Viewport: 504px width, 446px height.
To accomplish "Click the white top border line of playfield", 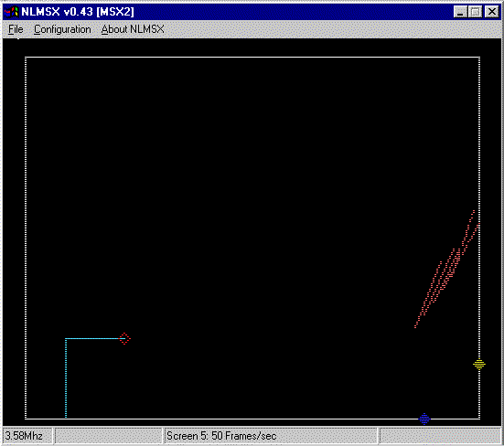I will [x=252, y=58].
